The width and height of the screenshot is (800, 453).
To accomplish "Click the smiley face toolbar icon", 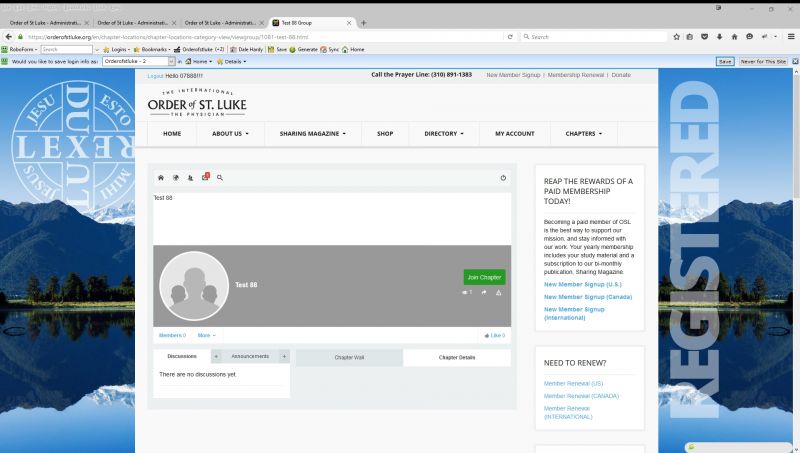I will coord(749,37).
